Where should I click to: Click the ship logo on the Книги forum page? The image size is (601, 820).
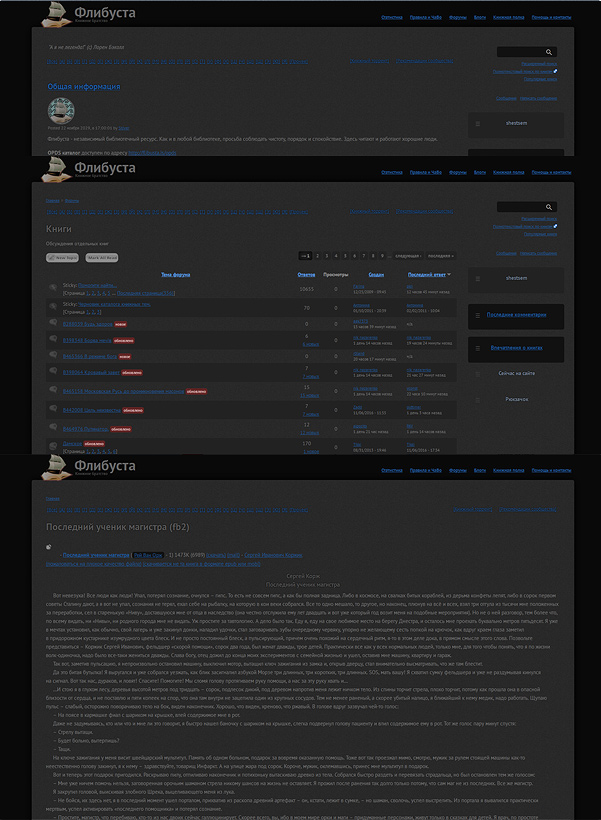click(57, 168)
